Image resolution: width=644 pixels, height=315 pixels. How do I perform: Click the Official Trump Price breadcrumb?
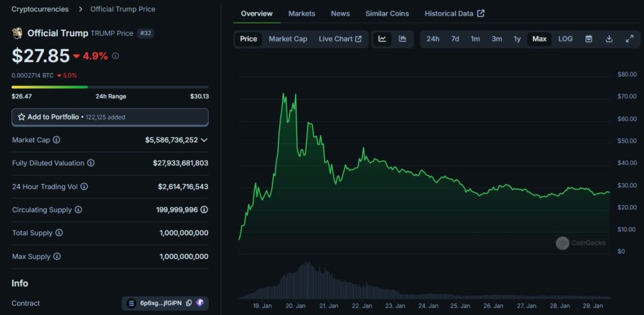[x=123, y=9]
